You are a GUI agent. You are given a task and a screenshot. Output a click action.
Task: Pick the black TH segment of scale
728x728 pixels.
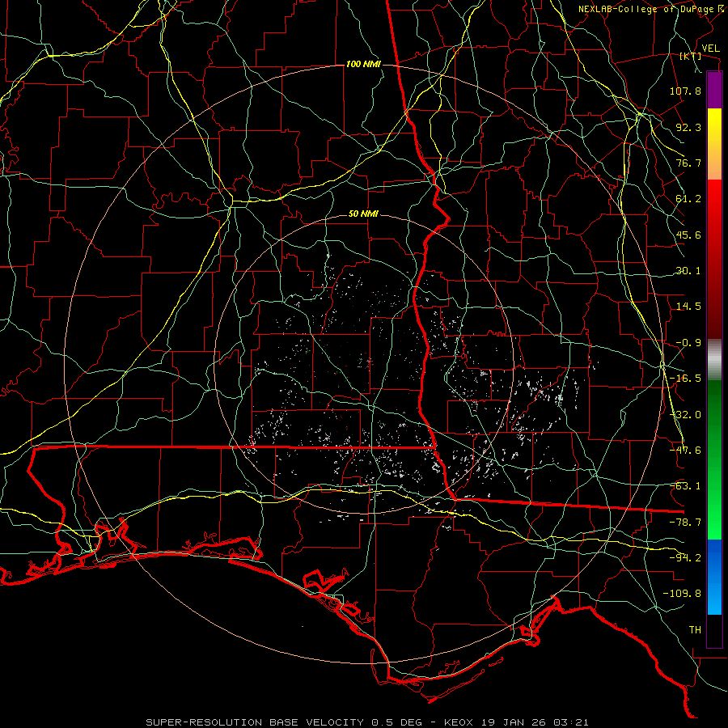(714, 631)
